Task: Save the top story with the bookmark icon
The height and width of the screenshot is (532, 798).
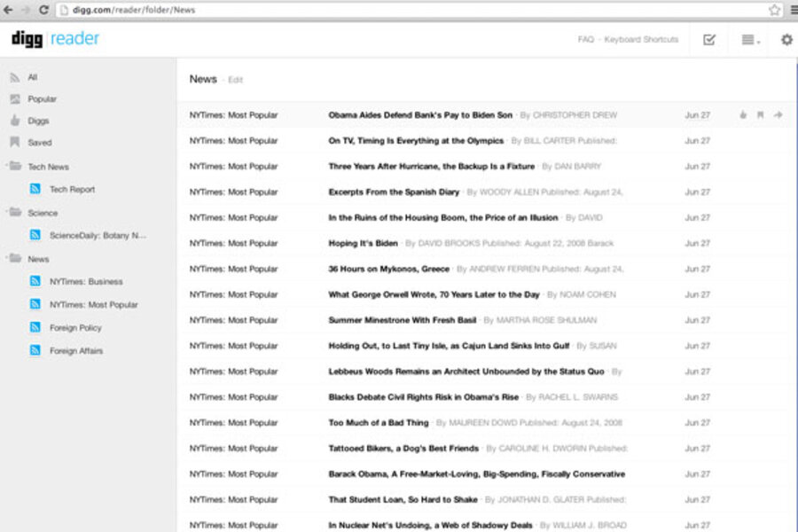Action: tap(758, 114)
